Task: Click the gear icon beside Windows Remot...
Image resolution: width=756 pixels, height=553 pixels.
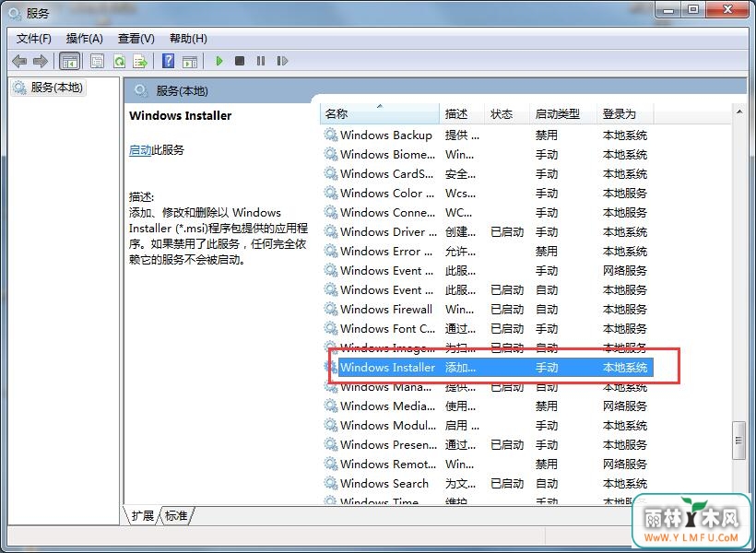Action: tap(331, 464)
